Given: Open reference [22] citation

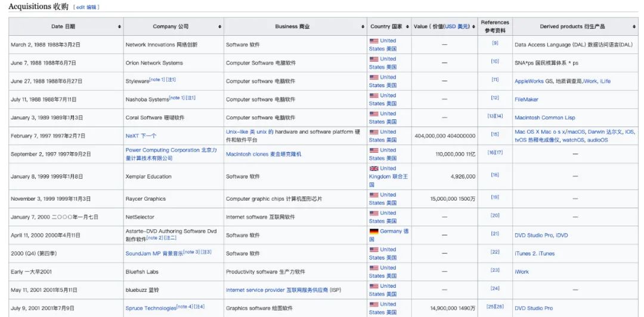Looking at the screenshot, I should 495,251.
